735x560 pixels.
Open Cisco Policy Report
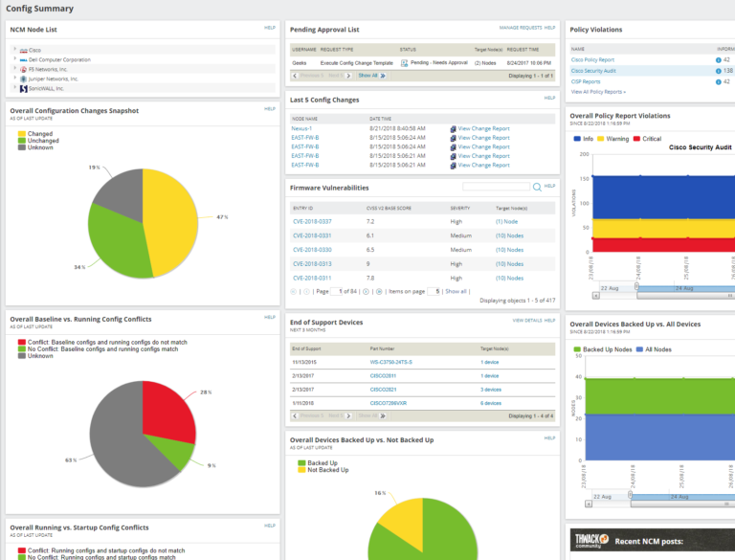[x=592, y=60]
